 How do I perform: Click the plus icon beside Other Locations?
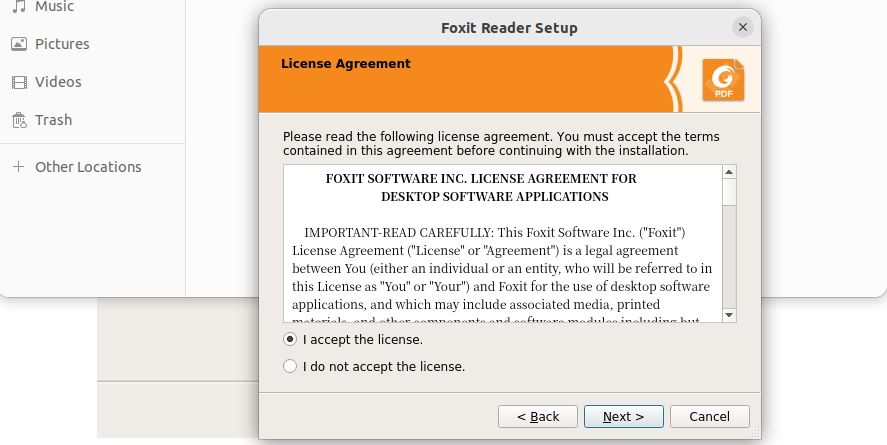(x=18, y=167)
